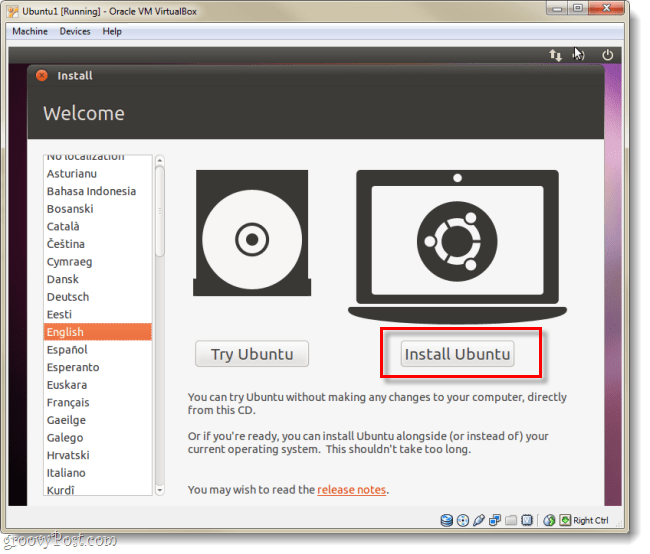Open the Machine menu

[x=30, y=32]
